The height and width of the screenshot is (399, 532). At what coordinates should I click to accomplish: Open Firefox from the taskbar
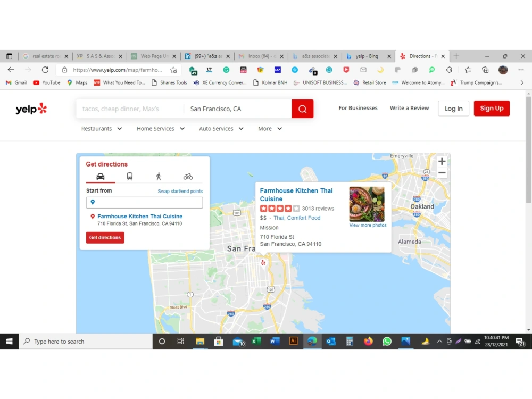(368, 342)
